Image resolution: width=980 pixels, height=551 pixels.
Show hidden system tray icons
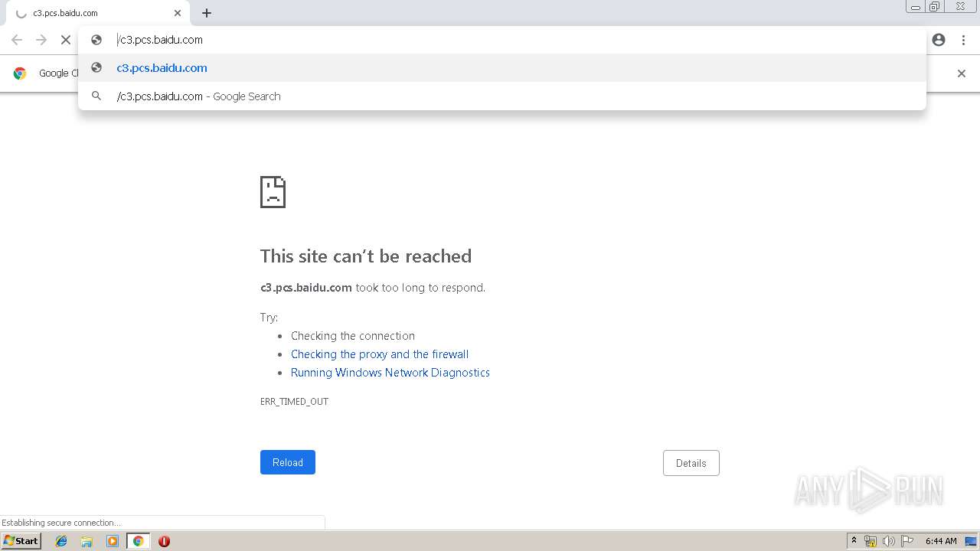(x=854, y=541)
